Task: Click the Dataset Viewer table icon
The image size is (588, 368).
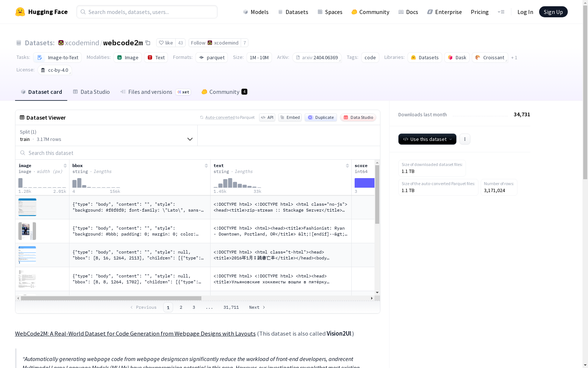Action: tap(22, 117)
